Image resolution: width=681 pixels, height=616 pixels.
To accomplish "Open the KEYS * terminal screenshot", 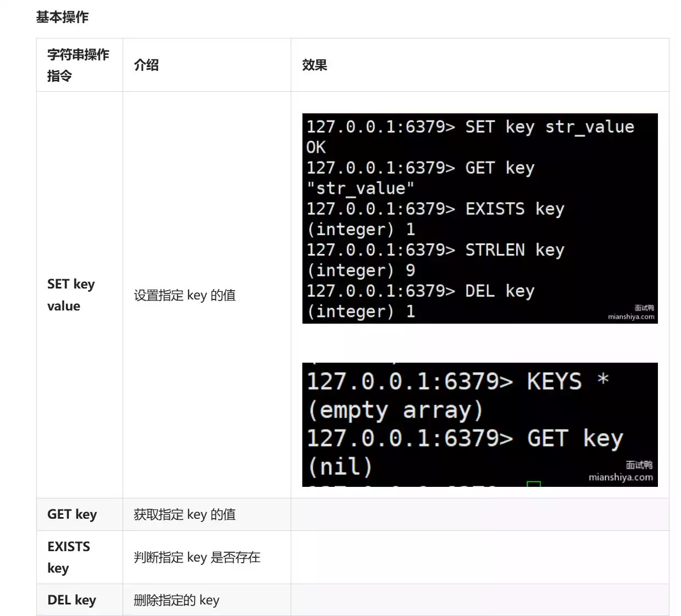I will [479, 424].
